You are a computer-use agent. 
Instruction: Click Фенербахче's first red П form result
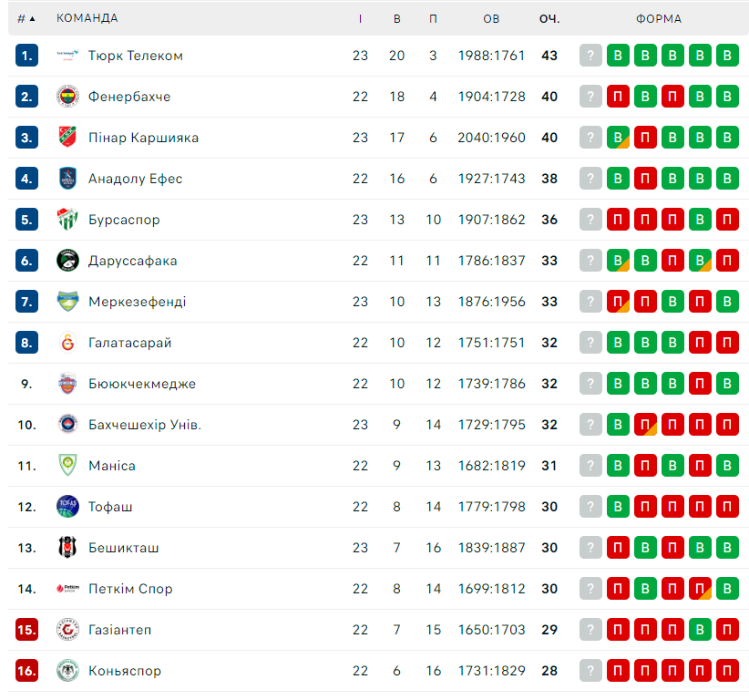coord(618,97)
